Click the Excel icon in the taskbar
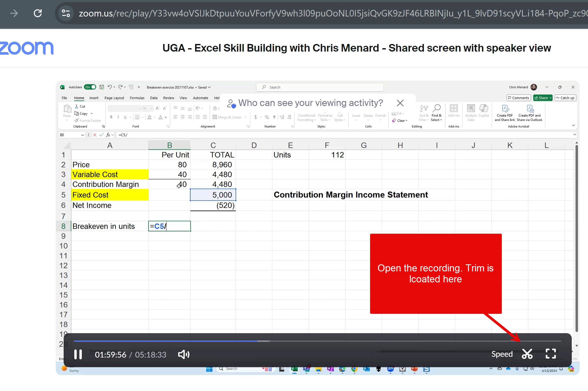Viewport: 588px width, 391px height. click(x=294, y=369)
